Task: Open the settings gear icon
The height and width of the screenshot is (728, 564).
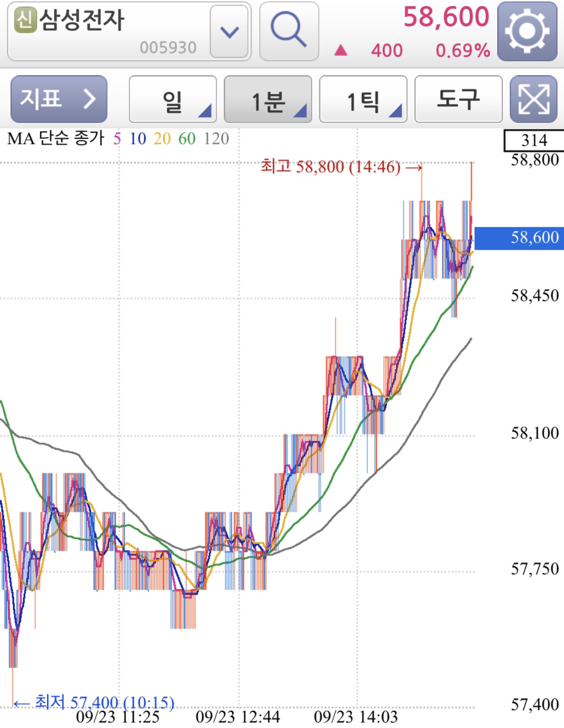Action: (x=527, y=31)
